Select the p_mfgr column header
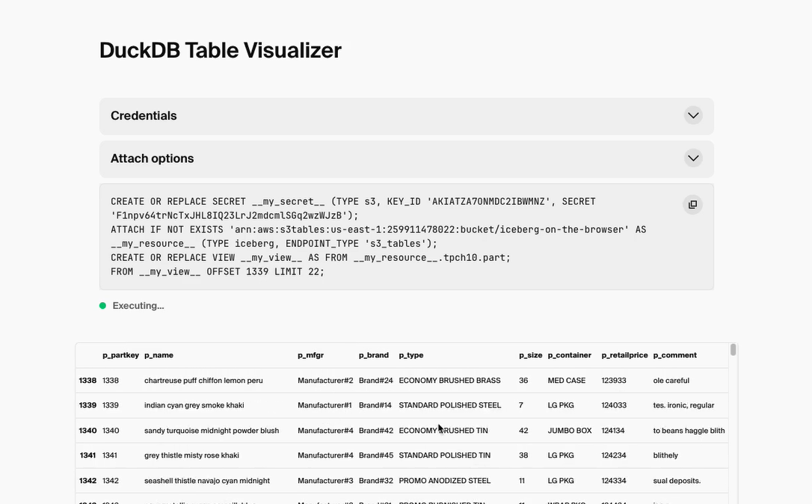Screen dimensions: 812x504 (x=310, y=355)
